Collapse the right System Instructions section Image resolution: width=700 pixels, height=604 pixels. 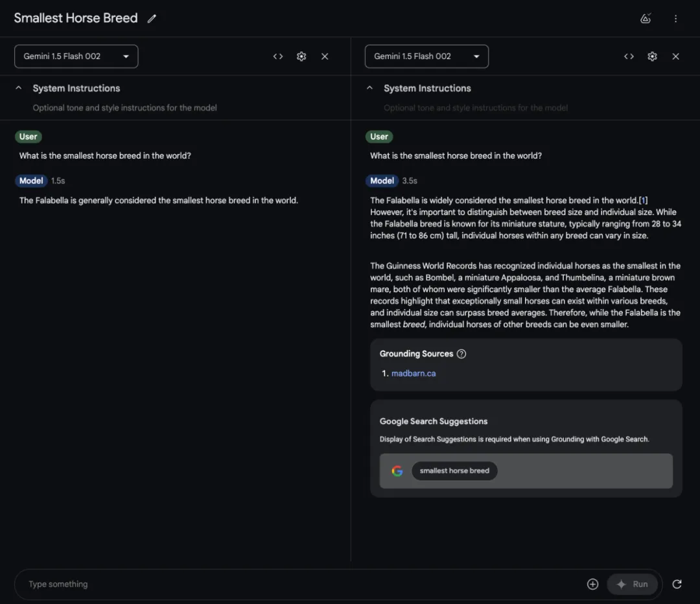[x=369, y=88]
